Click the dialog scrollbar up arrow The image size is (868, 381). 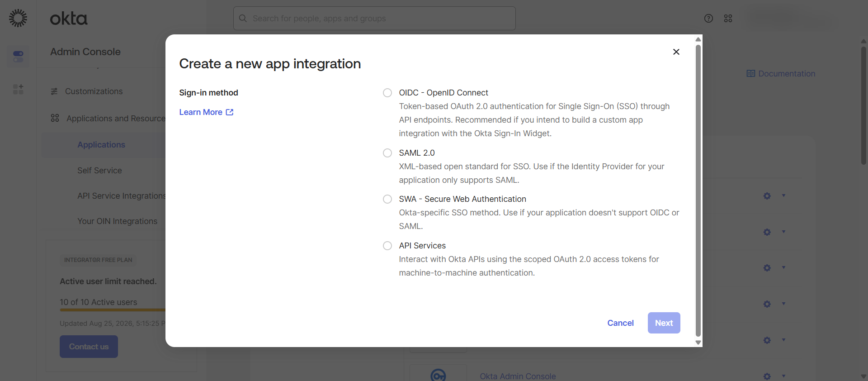[x=698, y=39]
